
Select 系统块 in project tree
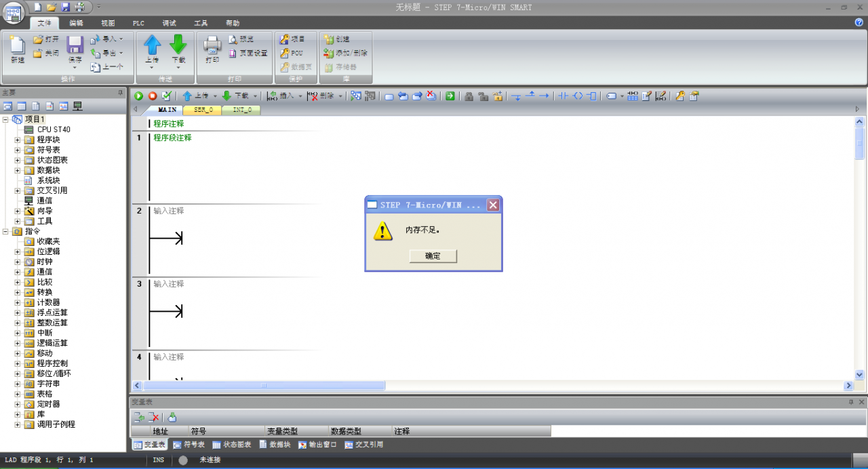tap(48, 180)
